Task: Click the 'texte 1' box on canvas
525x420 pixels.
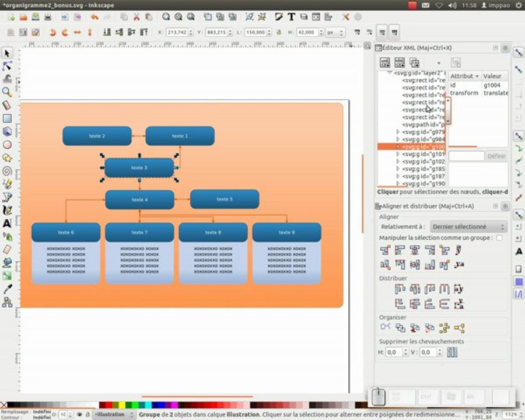Action: (x=180, y=136)
